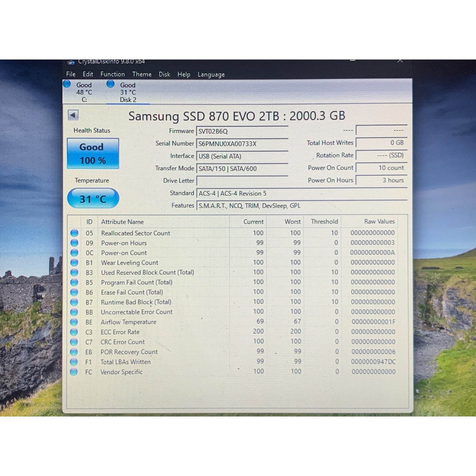Click raw value 00000000000A
Image resolution: width=476 pixels, height=476 pixels.
(372, 253)
